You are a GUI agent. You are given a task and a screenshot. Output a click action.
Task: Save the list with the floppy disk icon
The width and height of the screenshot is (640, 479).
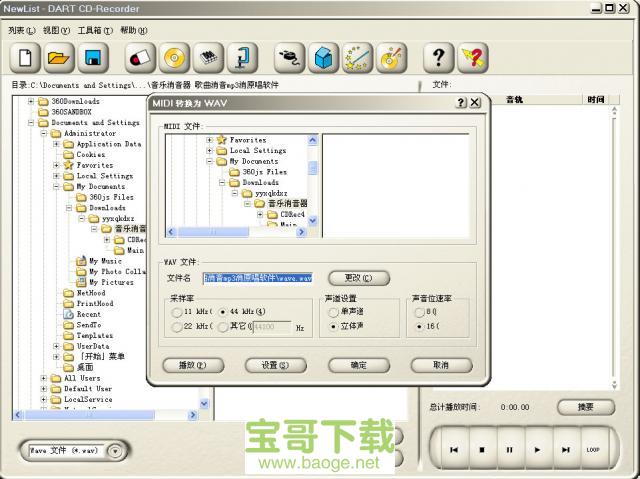click(93, 58)
